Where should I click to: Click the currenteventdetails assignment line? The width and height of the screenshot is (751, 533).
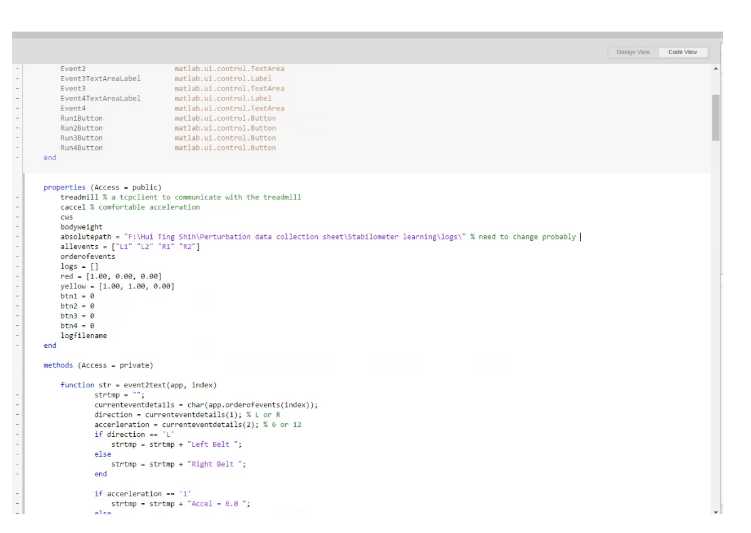click(206, 405)
